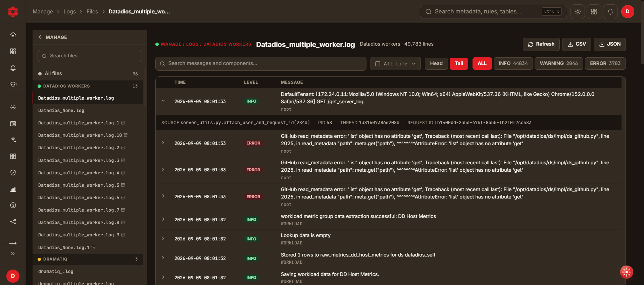The image size is (644, 285).
Task: Filter logs by INFO 44034
Action: (513, 63)
